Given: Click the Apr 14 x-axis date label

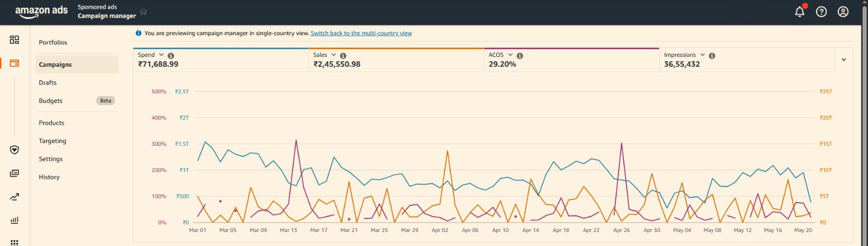Looking at the screenshot, I should pyautogui.click(x=531, y=230).
